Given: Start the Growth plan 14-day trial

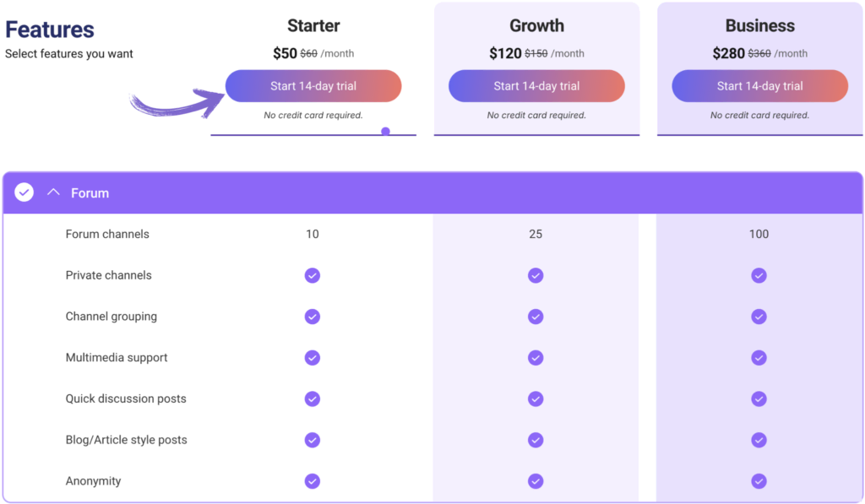Looking at the screenshot, I should point(536,86).
